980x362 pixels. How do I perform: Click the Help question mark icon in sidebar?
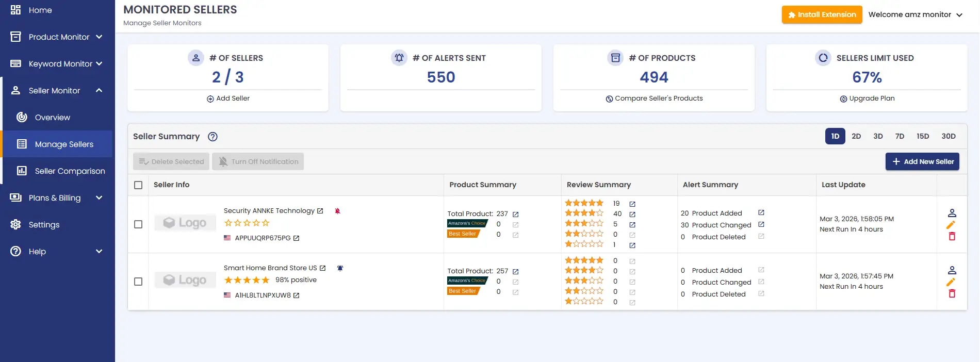(15, 251)
